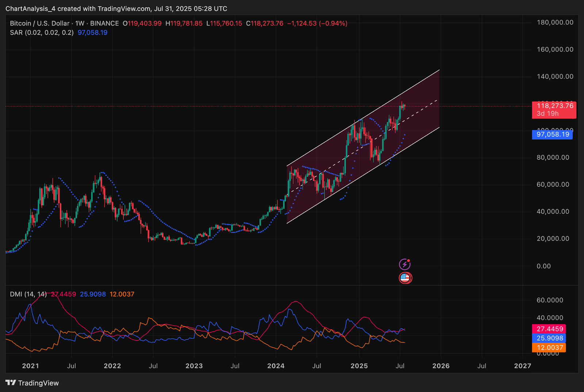Click the 2026 label on time axis
584x392 pixels.
pyautogui.click(x=441, y=366)
